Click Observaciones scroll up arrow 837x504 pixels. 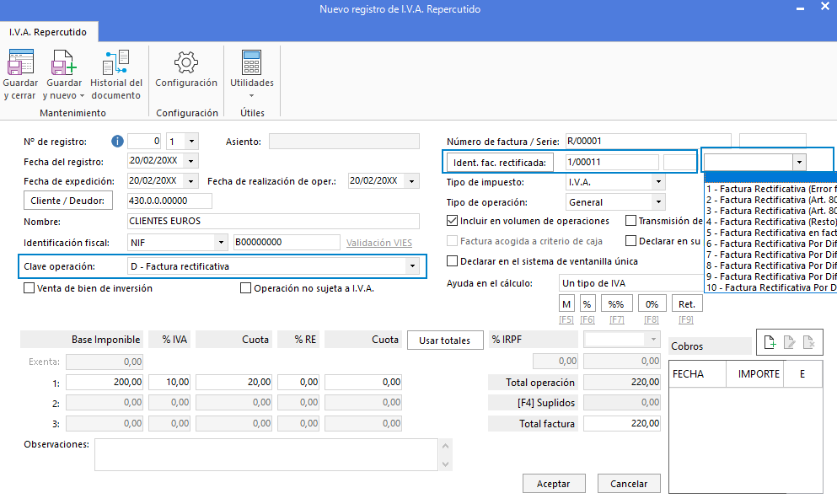pyautogui.click(x=445, y=445)
